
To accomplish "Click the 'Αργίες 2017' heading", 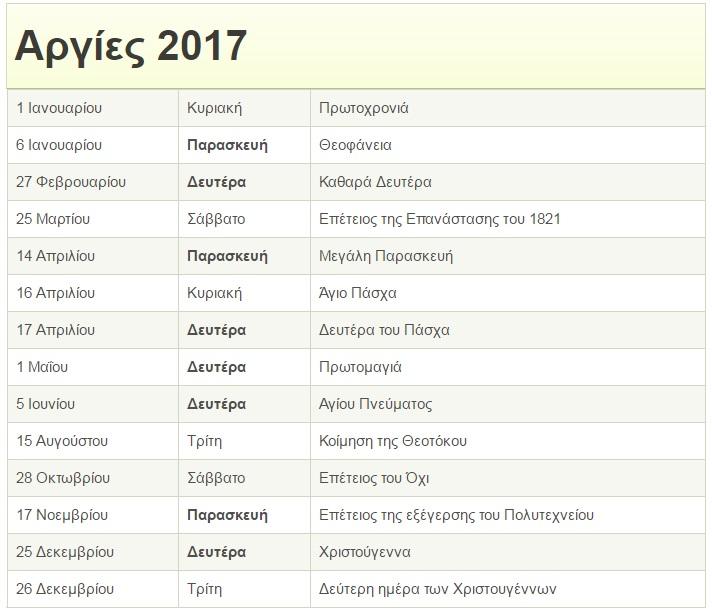I will click(x=131, y=46).
